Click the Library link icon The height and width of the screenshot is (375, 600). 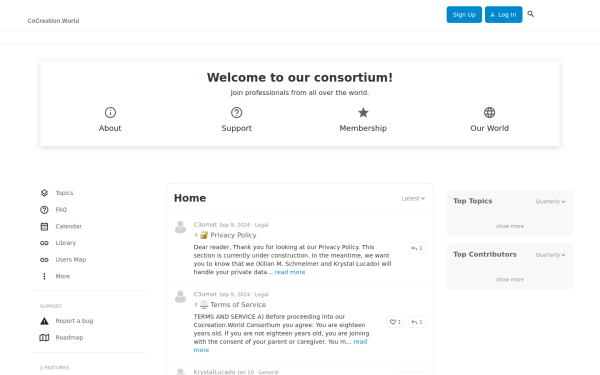click(44, 243)
